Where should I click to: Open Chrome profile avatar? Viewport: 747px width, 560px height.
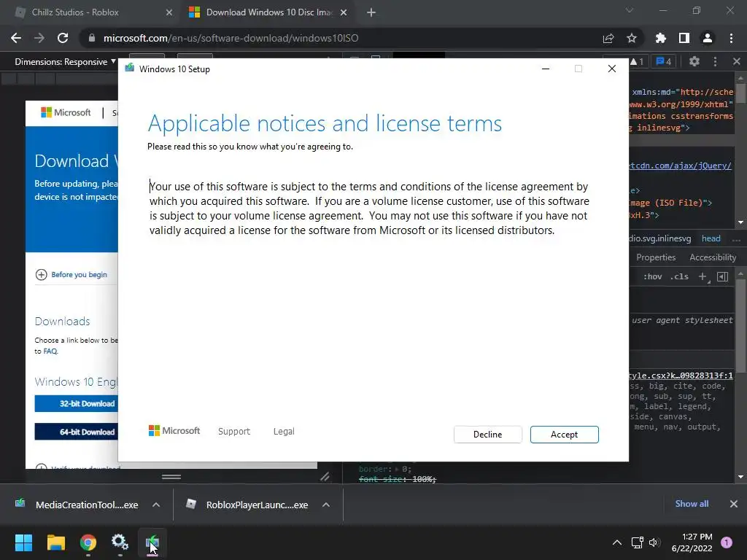click(x=708, y=38)
